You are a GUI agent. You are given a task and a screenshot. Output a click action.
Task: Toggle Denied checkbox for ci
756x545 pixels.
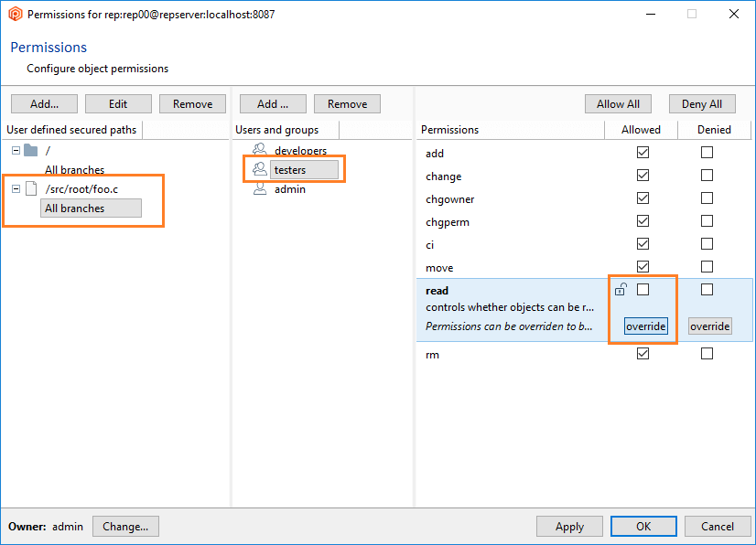(707, 244)
